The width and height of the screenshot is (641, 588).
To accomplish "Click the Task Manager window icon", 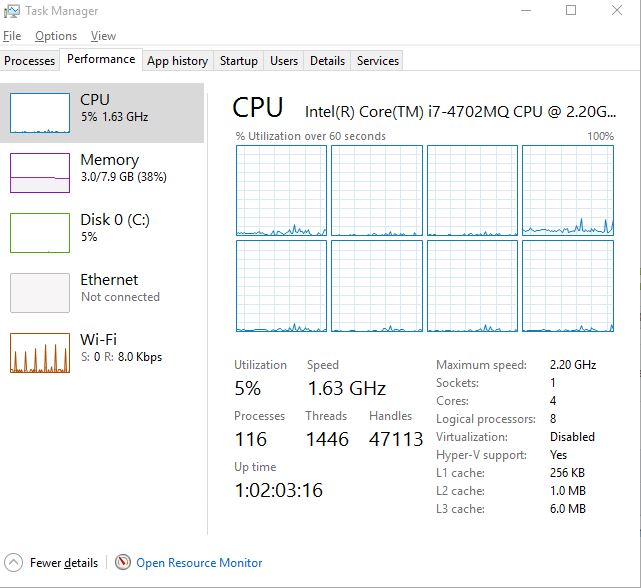I will pos(11,11).
